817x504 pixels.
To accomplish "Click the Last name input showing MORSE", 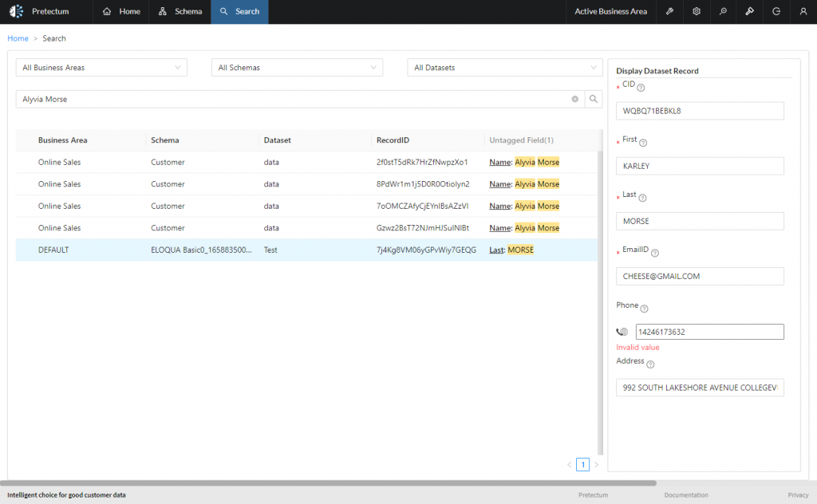I will pyautogui.click(x=700, y=221).
